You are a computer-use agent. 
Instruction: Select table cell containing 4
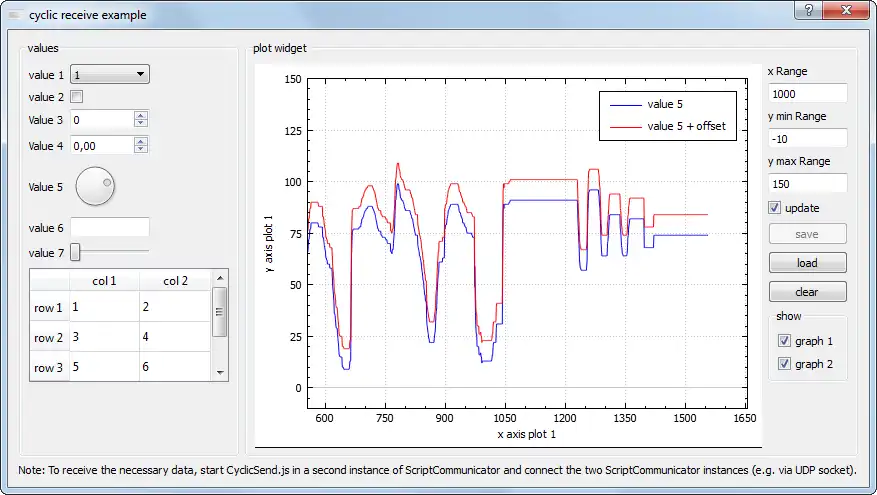(x=175, y=337)
